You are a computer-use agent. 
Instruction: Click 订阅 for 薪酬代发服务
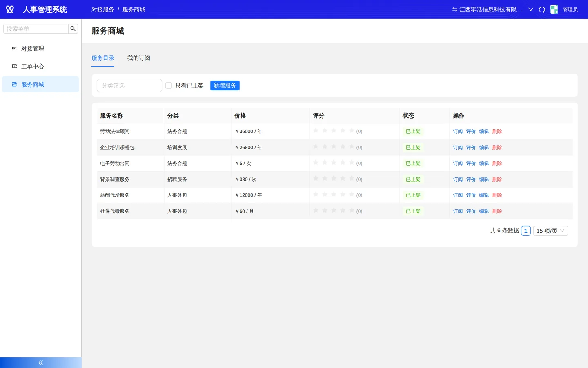pyautogui.click(x=458, y=195)
